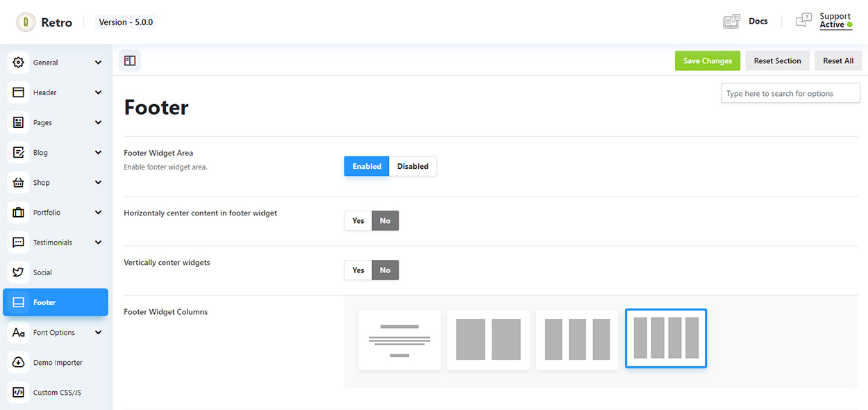Expand the Shop menu chevron
The height and width of the screenshot is (410, 868).
coord(98,183)
